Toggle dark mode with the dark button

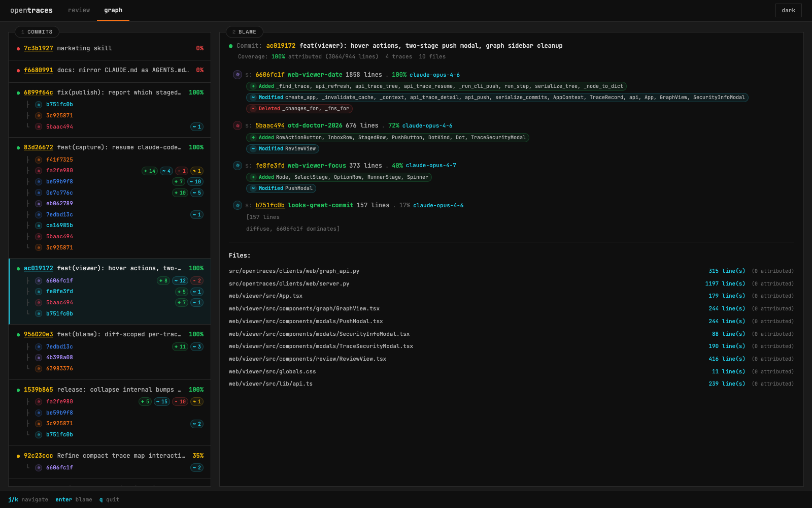[x=788, y=10]
